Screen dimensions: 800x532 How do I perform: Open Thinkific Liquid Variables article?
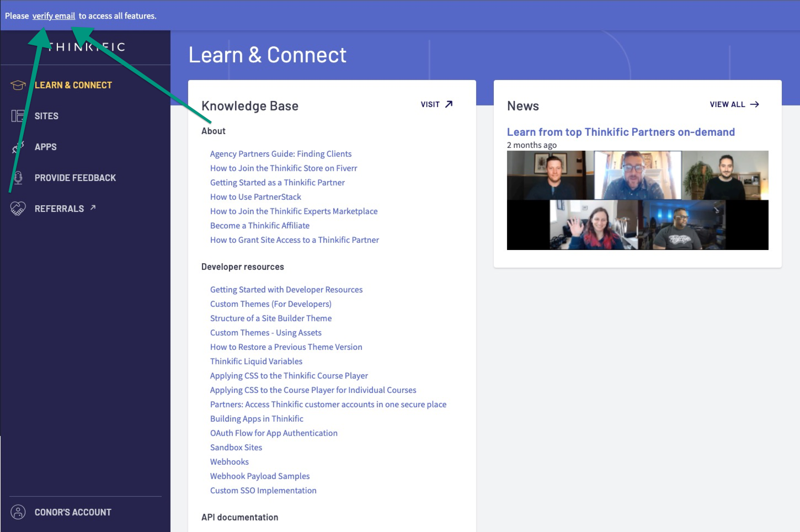point(256,361)
